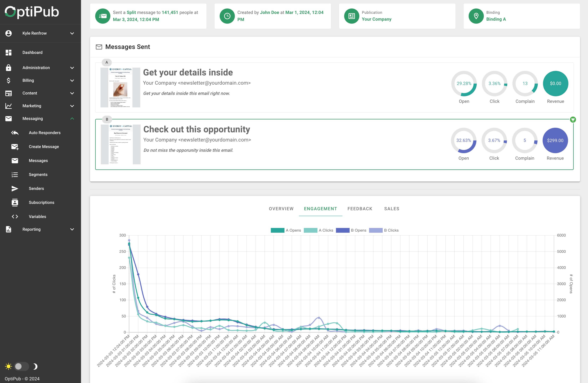Viewport: 588px width, 383px height.
Task: Expand the Kyle Renfrow user menu
Action: tap(72, 33)
